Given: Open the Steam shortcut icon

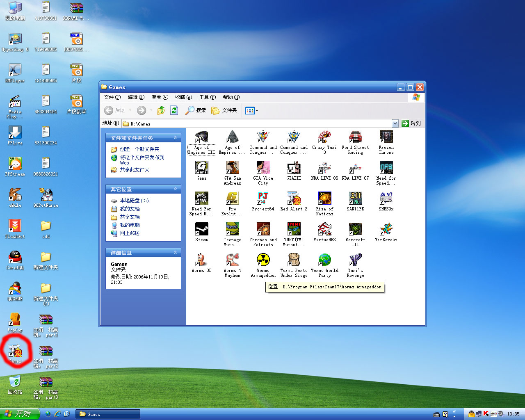Looking at the screenshot, I should [x=201, y=229].
